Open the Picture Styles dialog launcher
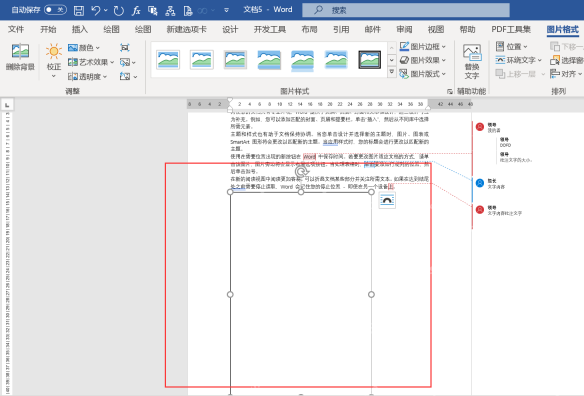This screenshot has width=584, height=396. coord(450,91)
